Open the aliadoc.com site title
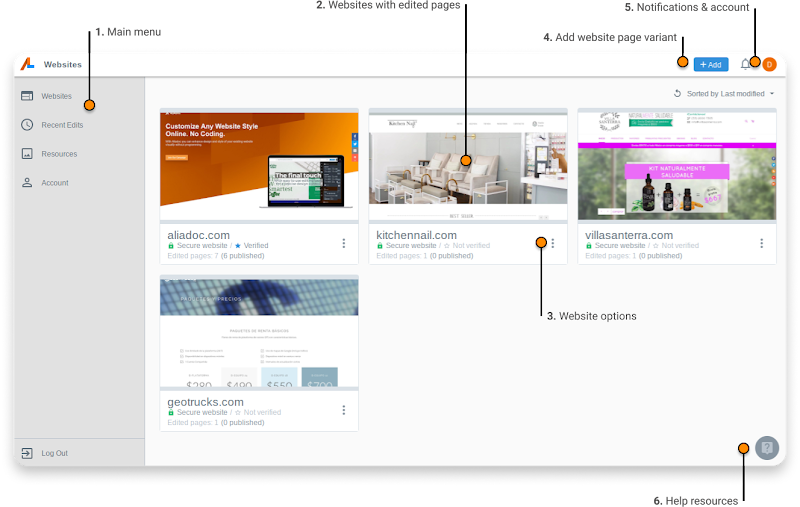 pyautogui.click(x=198, y=235)
